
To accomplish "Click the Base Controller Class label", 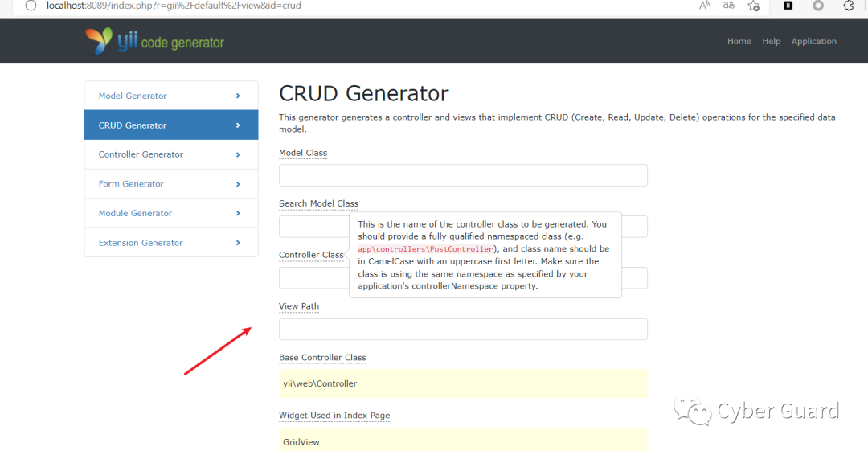I will pyautogui.click(x=323, y=358).
